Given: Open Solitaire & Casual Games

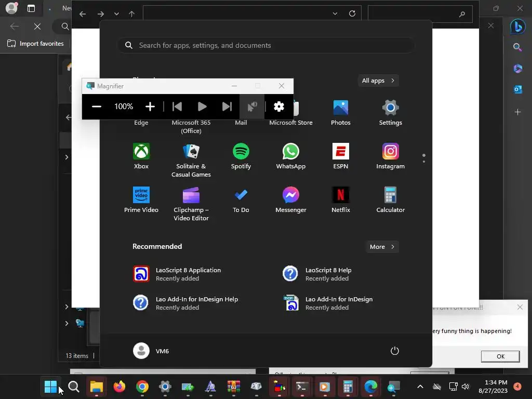Looking at the screenshot, I should coord(191,161).
